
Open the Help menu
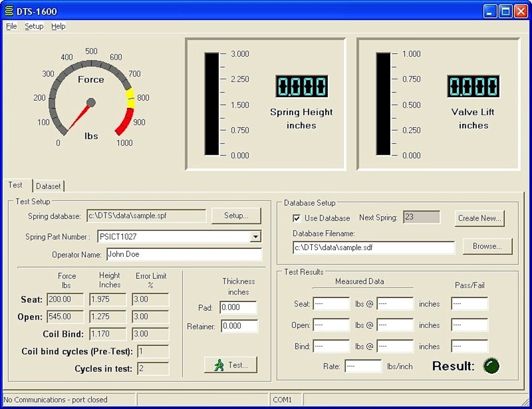point(58,26)
